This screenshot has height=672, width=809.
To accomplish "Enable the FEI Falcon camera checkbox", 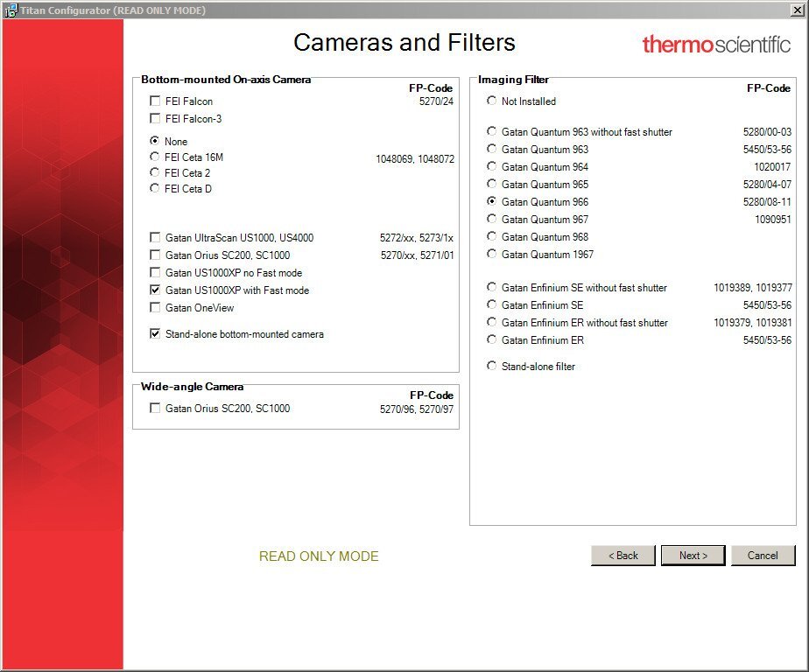I will 155,101.
